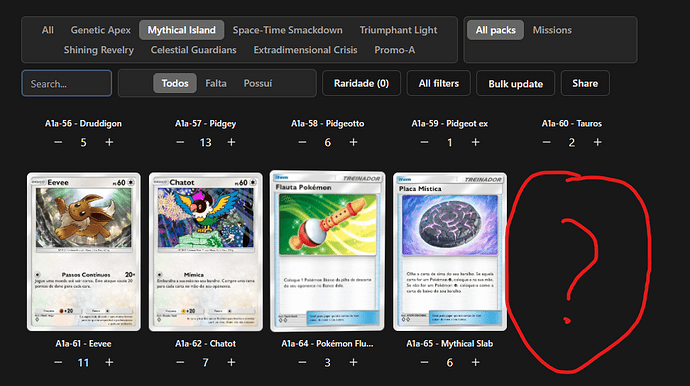
Task: Decrease Pidgey card count with minus
Action: [x=180, y=142]
